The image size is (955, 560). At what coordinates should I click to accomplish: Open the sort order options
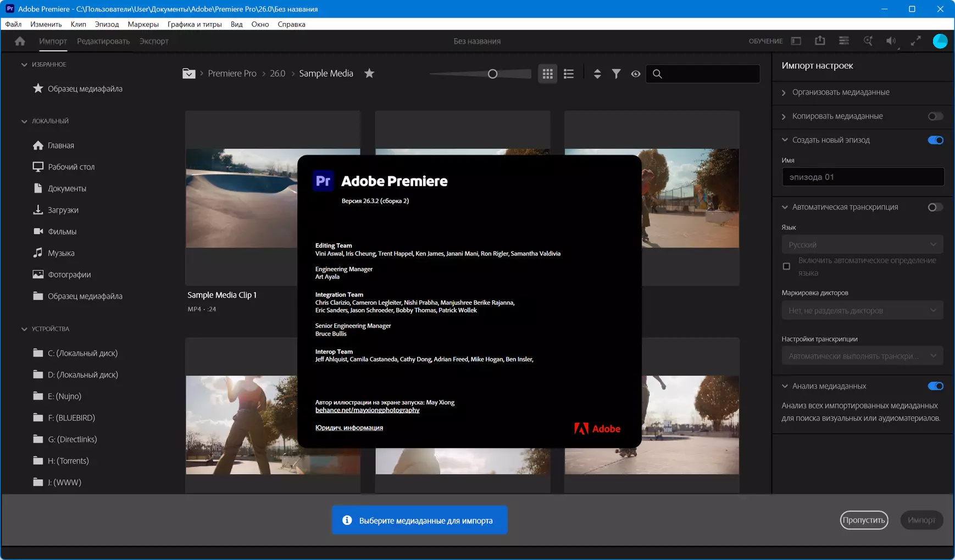[597, 74]
